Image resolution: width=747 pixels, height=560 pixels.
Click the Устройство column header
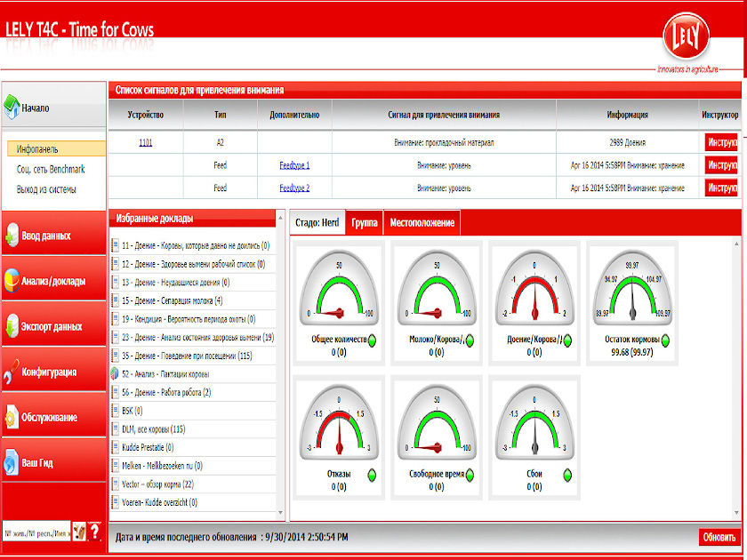[x=145, y=115]
